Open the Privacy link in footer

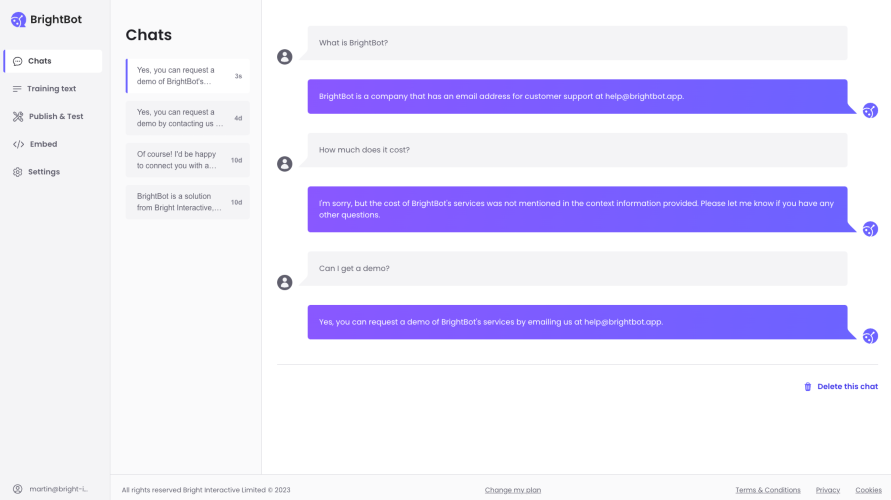click(x=828, y=490)
